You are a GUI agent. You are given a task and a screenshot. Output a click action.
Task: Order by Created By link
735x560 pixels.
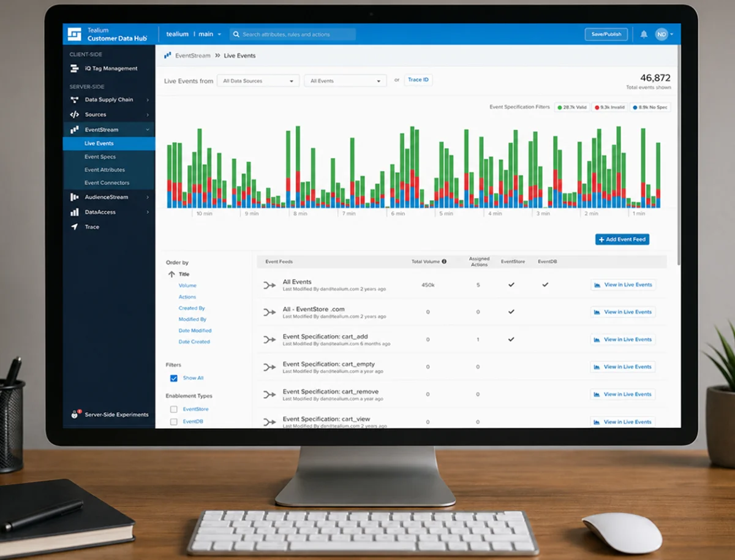(192, 308)
